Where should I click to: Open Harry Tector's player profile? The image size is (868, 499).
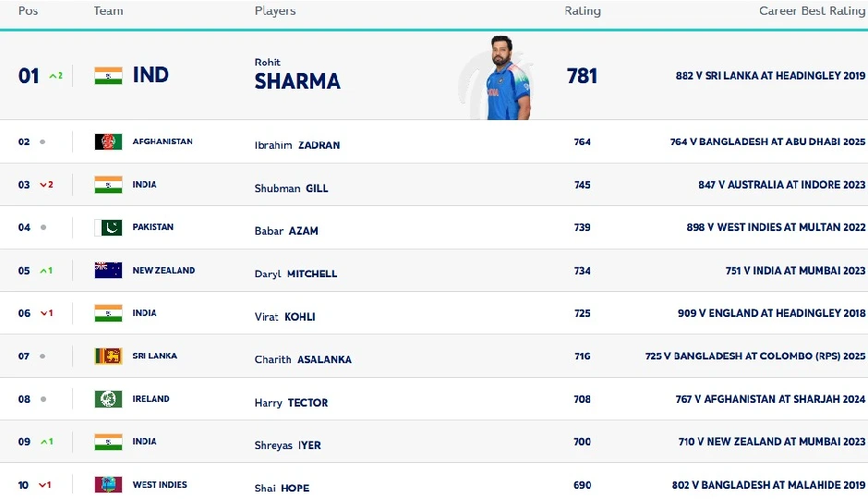click(x=291, y=403)
